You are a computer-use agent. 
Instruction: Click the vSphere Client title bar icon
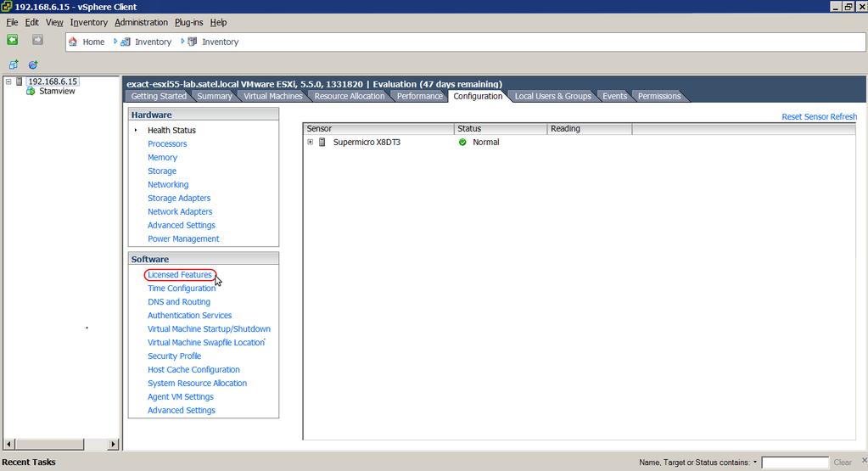click(x=6, y=7)
